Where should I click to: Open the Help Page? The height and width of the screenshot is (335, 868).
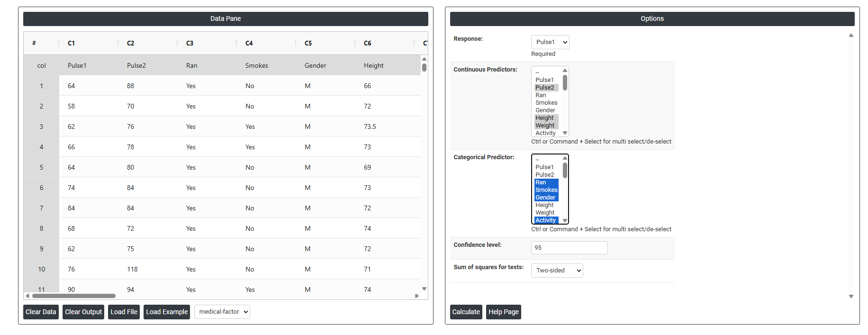(503, 312)
